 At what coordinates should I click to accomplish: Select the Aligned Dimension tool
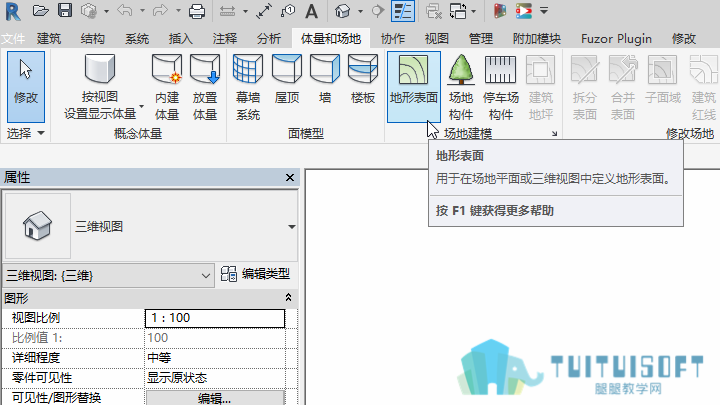click(264, 11)
